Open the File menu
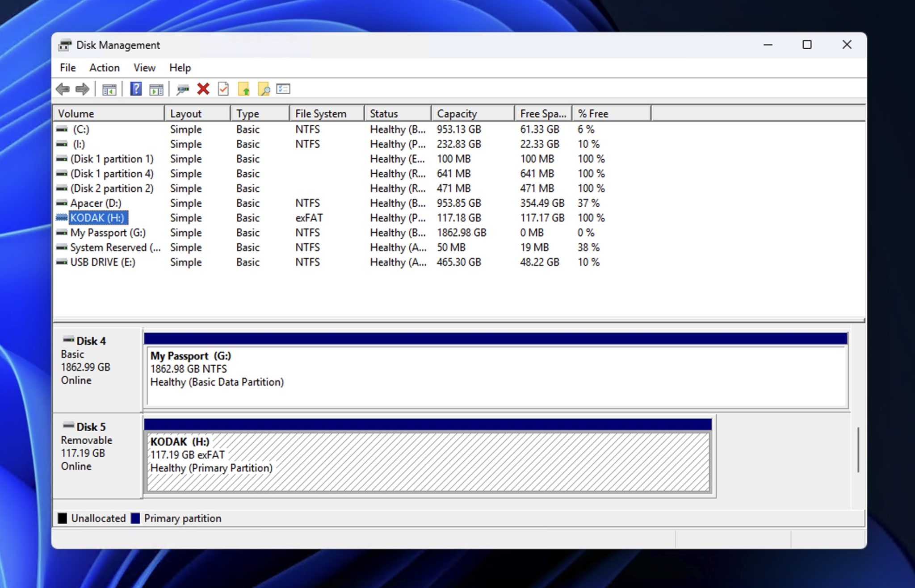This screenshot has width=915, height=588. click(x=67, y=68)
